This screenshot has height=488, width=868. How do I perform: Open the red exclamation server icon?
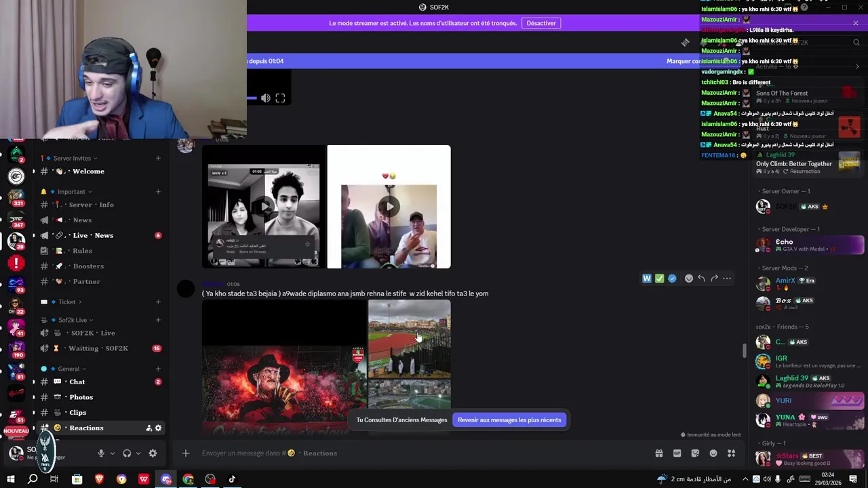click(x=16, y=262)
